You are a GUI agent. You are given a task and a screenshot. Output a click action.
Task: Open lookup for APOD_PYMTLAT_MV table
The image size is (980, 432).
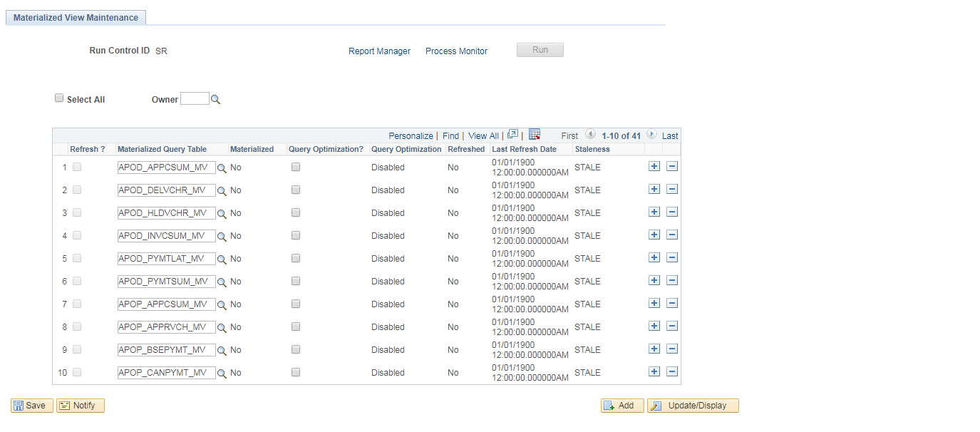click(222, 259)
